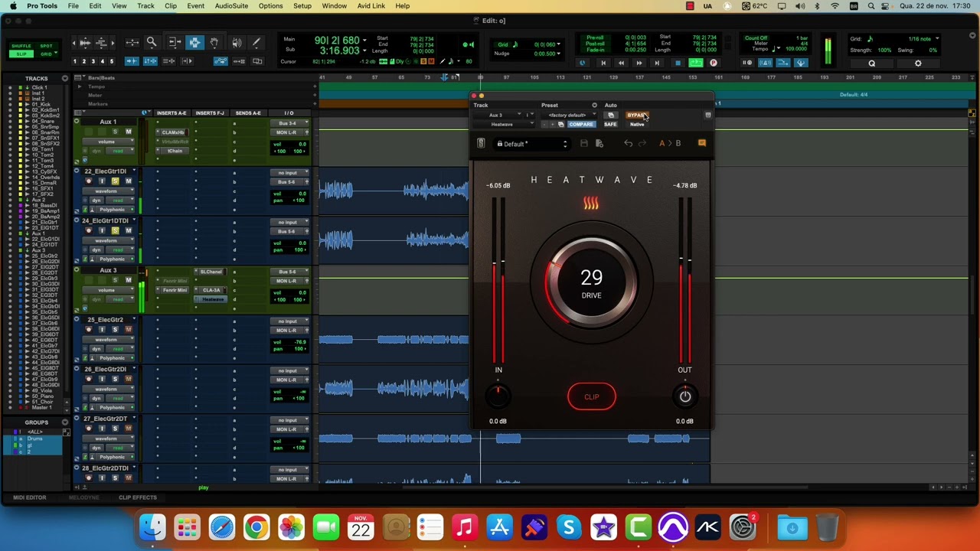Open Skype from the Dock
Image resolution: width=980 pixels, height=551 pixels.
coord(569,527)
